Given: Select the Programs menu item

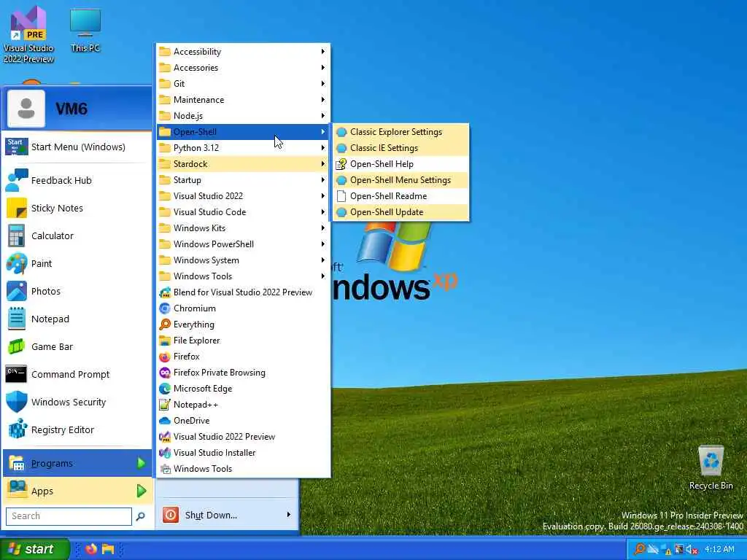Looking at the screenshot, I should tap(77, 463).
